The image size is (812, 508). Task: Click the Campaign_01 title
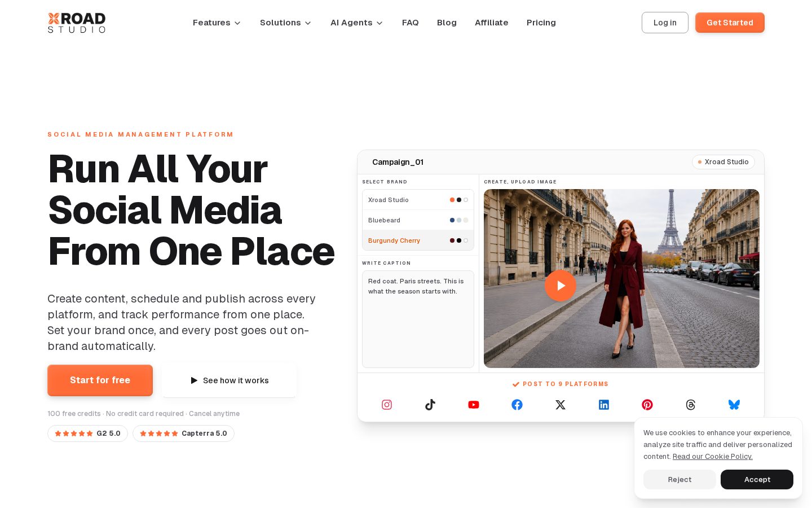click(x=398, y=162)
